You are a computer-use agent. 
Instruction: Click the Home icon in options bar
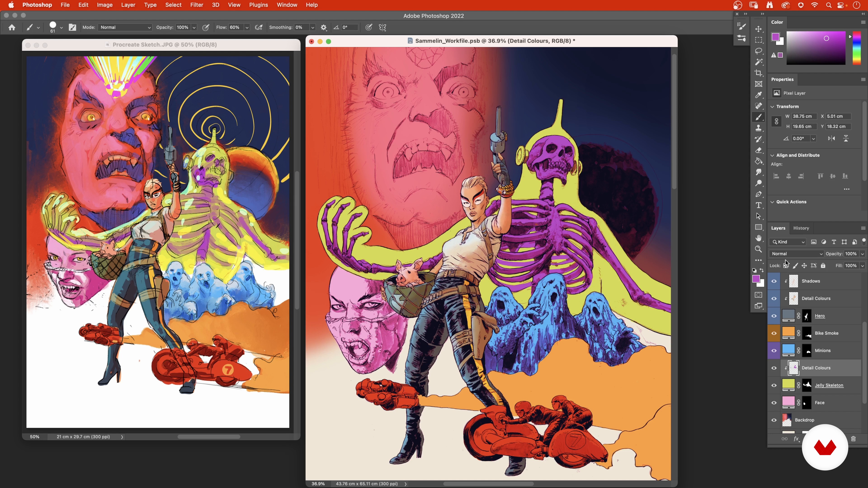coord(12,27)
